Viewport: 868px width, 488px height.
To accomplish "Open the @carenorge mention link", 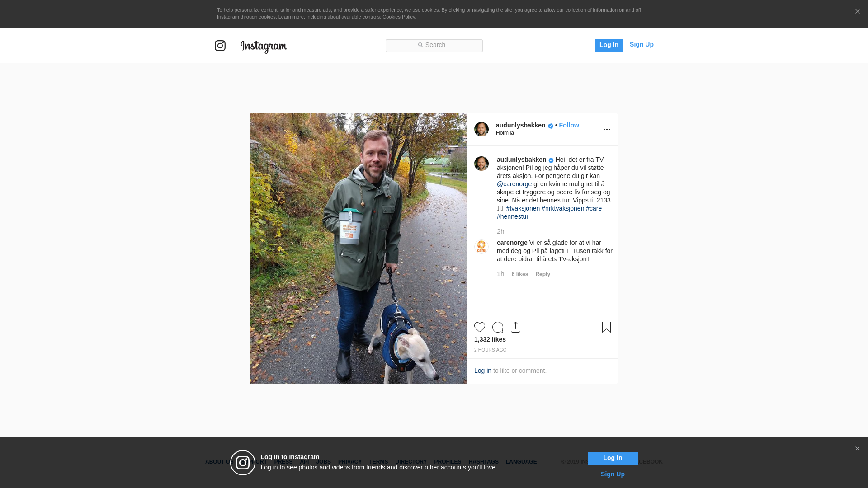I will [x=514, y=184].
